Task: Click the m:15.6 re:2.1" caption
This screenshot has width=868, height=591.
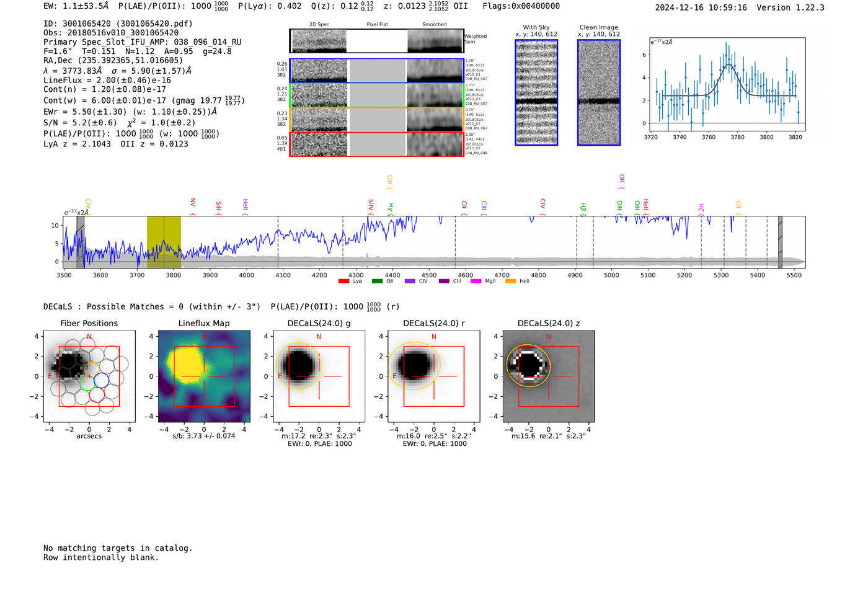Action: coord(549,436)
